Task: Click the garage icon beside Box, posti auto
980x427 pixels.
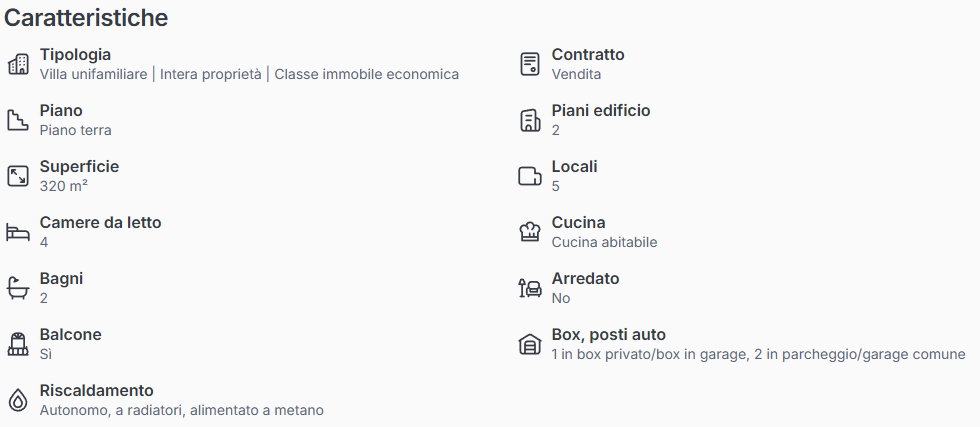Action: (x=530, y=344)
